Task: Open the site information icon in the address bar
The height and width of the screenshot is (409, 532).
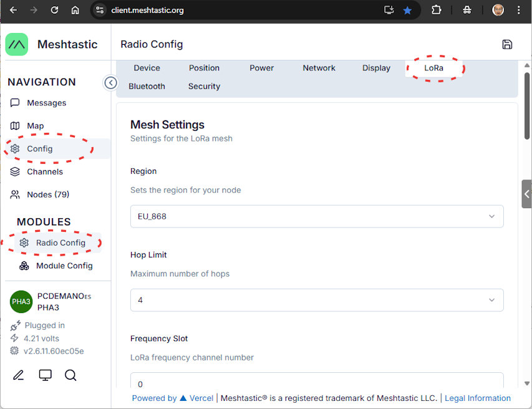Action: point(100,10)
